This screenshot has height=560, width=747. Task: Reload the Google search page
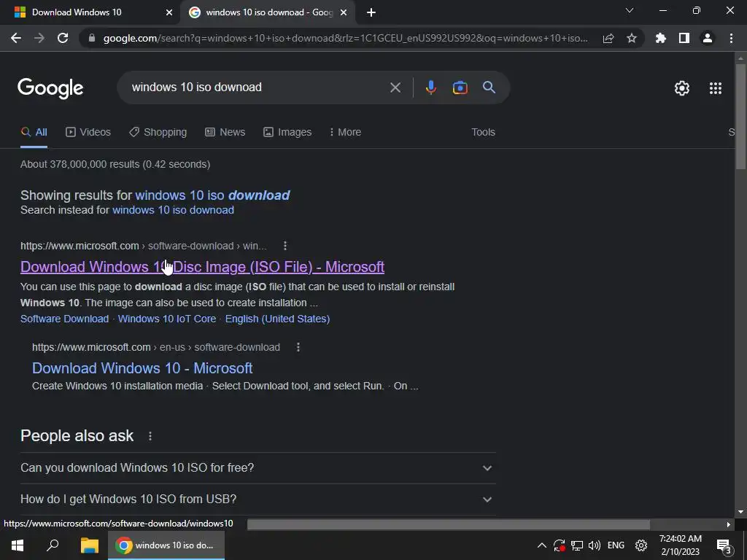(x=63, y=38)
